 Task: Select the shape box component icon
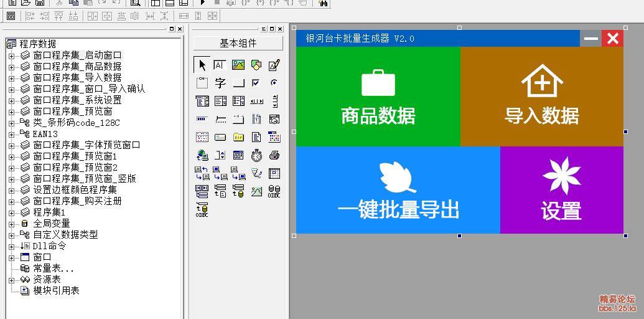coord(256,65)
